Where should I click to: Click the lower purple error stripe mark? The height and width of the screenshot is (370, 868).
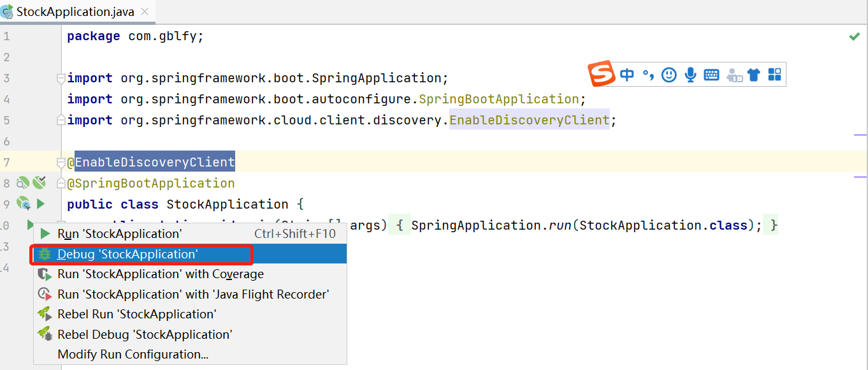860,177
